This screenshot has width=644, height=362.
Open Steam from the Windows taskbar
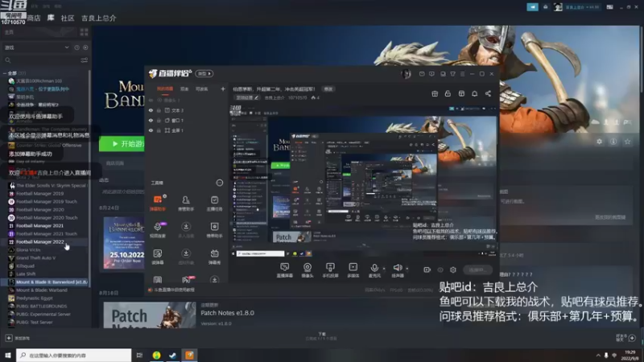[172, 355]
